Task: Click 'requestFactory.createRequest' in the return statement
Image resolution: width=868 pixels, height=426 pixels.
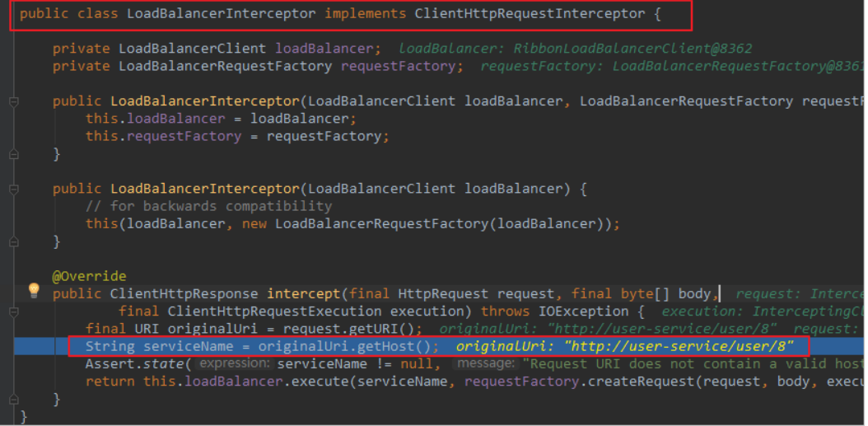Action: (x=579, y=382)
